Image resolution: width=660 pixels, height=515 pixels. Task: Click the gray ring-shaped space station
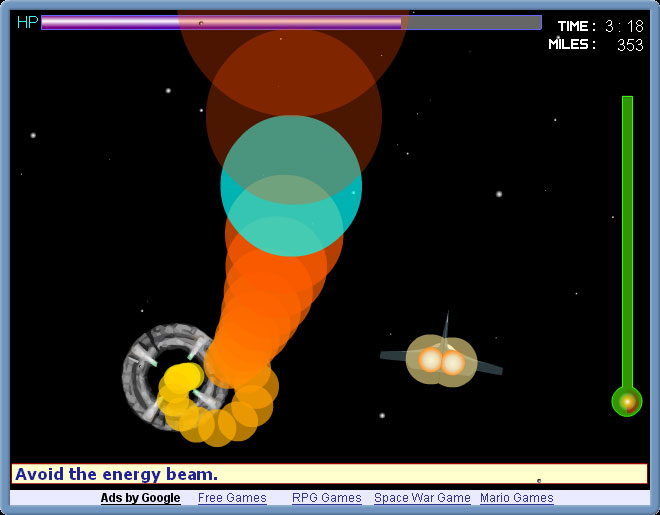178,377
